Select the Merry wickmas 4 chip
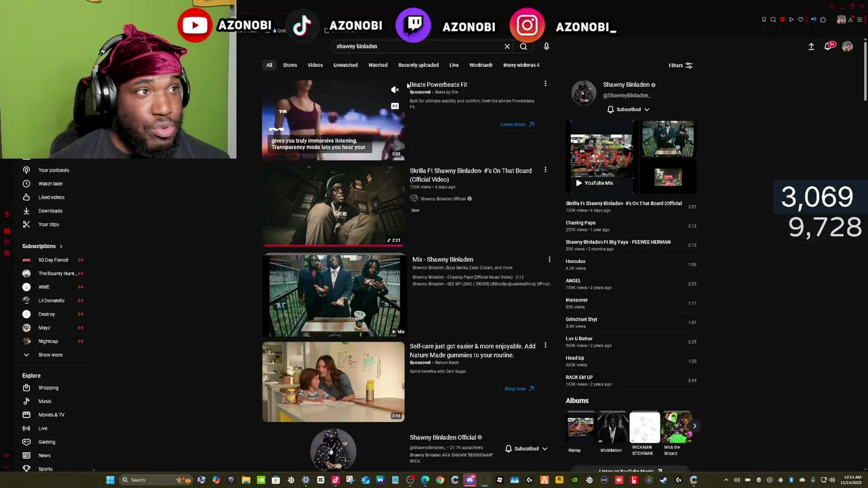 point(521,65)
